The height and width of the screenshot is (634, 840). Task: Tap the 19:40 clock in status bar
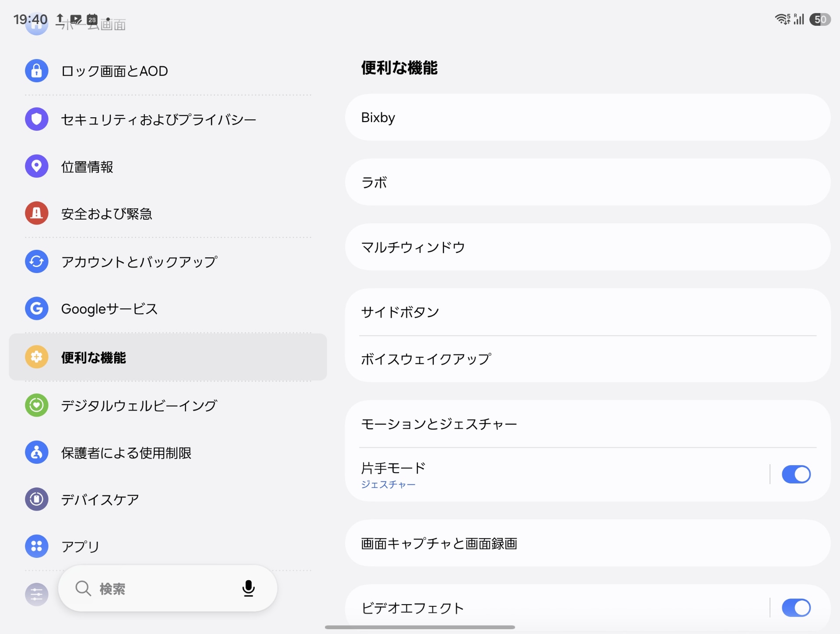tap(30, 19)
